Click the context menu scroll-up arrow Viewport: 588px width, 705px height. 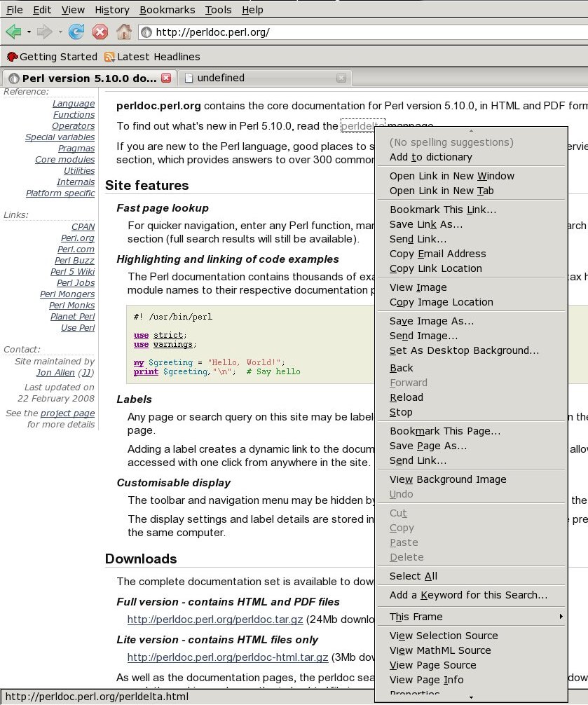(x=471, y=131)
